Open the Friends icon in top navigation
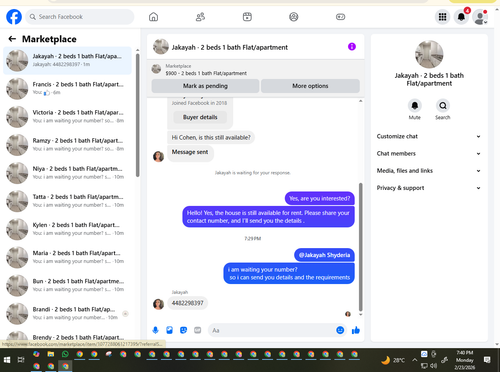Image resolution: width=500 pixels, height=372 pixels. point(200,17)
